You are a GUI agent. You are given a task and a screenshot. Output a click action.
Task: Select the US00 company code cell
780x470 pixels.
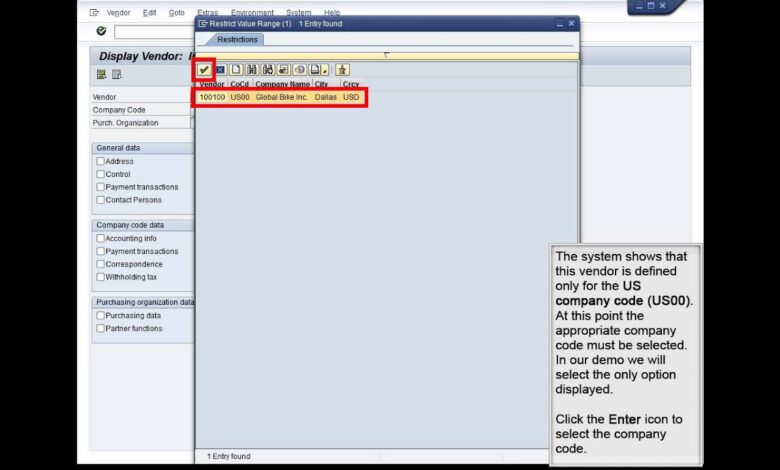[240, 97]
